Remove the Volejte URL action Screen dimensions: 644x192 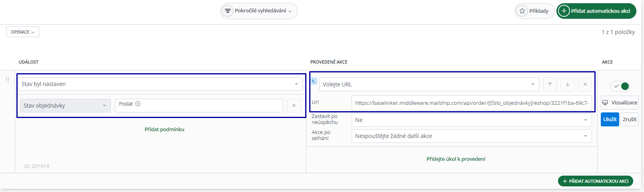point(585,84)
